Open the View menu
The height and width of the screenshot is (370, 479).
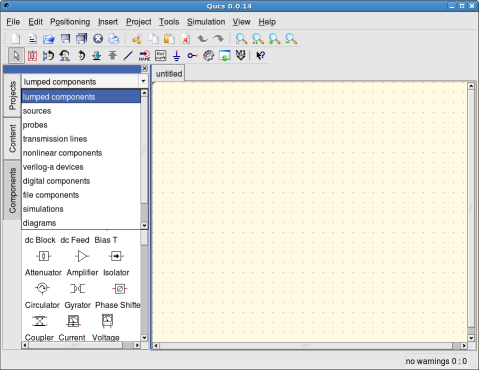241,22
